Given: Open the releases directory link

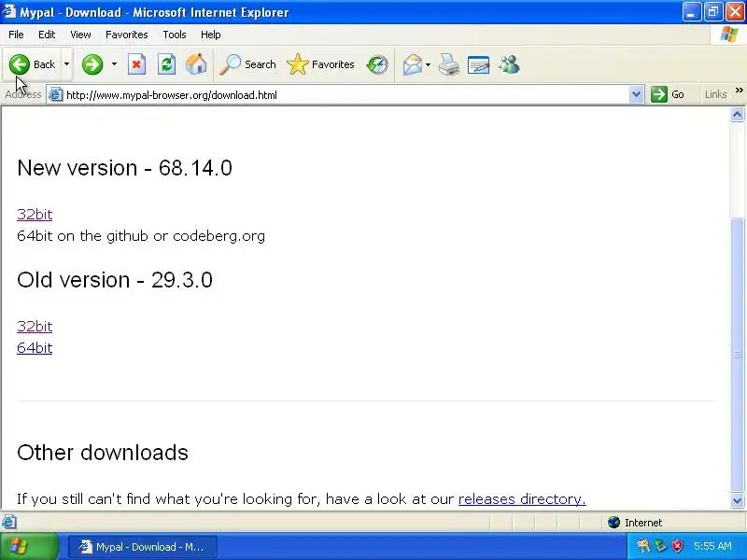Looking at the screenshot, I should pyautogui.click(x=522, y=499).
